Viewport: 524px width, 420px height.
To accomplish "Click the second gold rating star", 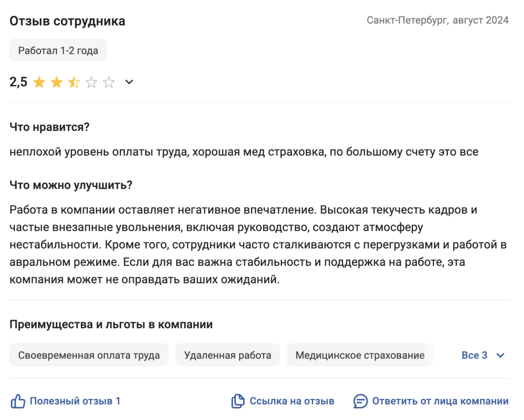I will [56, 82].
